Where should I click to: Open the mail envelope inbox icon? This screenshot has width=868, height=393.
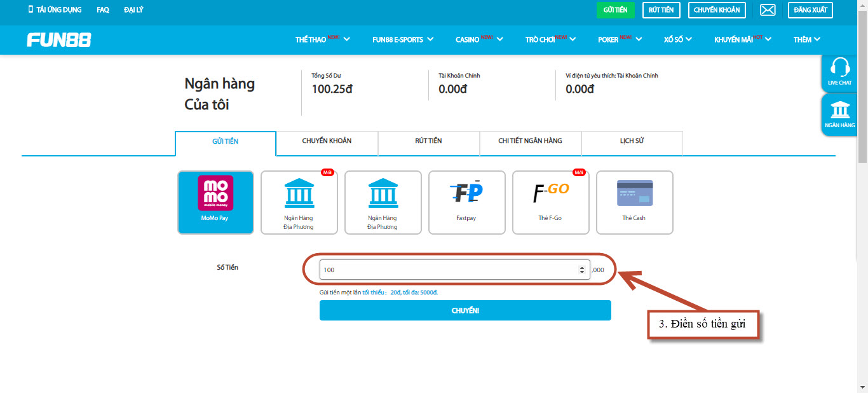[768, 10]
